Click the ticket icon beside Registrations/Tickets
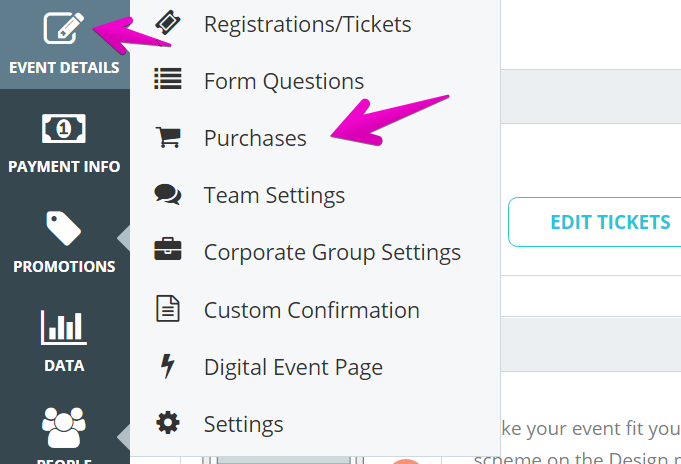This screenshot has height=464, width=681. (168, 23)
